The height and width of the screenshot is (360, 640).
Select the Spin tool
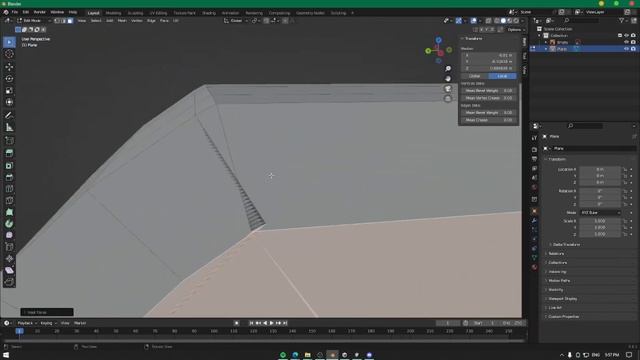coord(9,224)
